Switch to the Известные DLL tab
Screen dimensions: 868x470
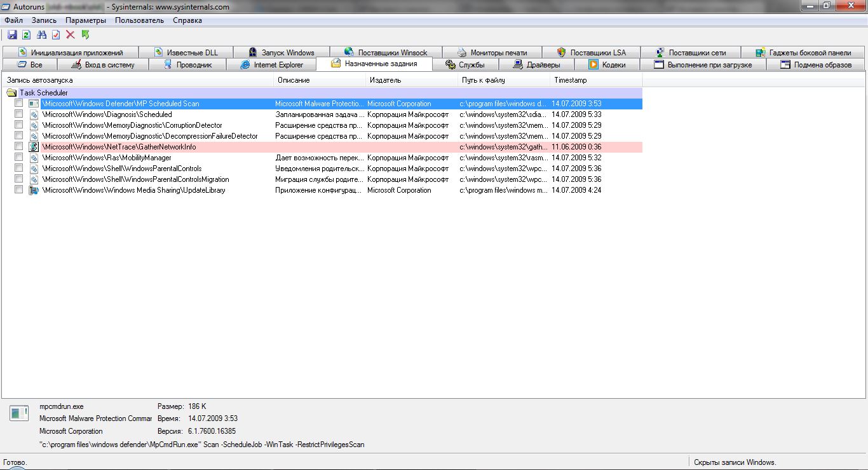pyautogui.click(x=186, y=52)
